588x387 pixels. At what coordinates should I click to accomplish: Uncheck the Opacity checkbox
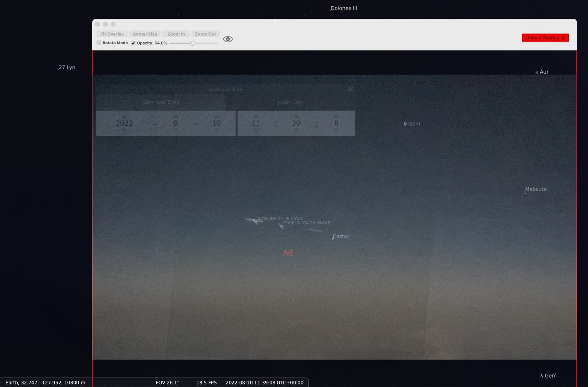[133, 43]
